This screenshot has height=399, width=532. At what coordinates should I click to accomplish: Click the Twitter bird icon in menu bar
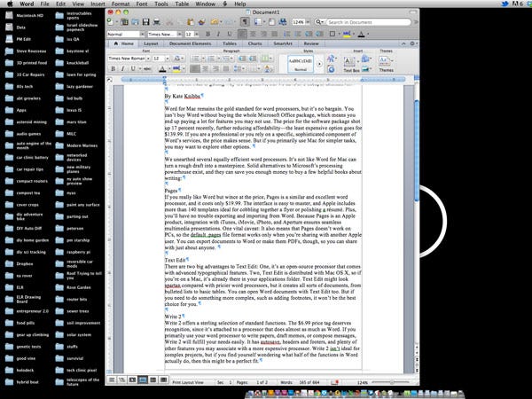click(x=505, y=4)
